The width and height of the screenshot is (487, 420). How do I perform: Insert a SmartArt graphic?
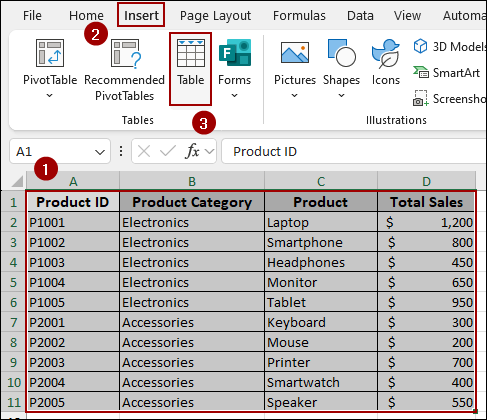tap(447, 73)
